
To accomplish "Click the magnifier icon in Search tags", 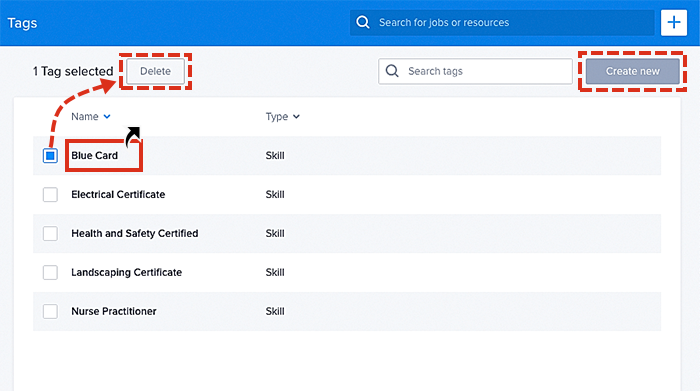I will 392,71.
